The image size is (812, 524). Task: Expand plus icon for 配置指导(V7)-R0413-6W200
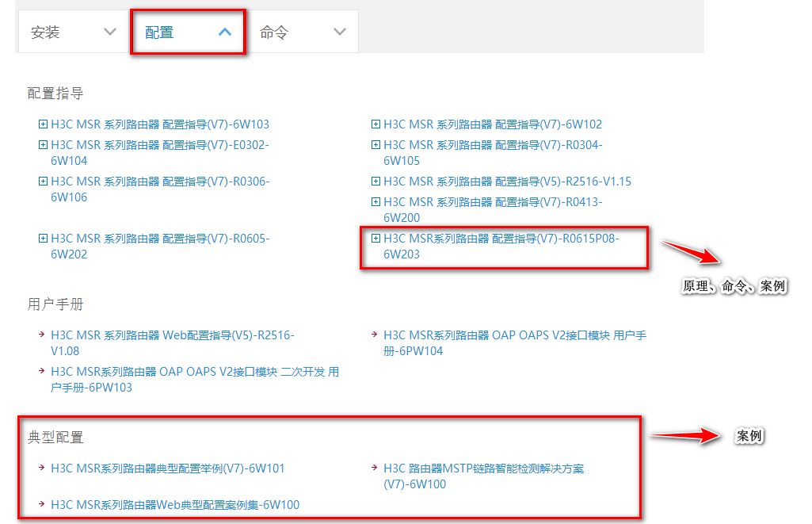pyautogui.click(x=376, y=201)
